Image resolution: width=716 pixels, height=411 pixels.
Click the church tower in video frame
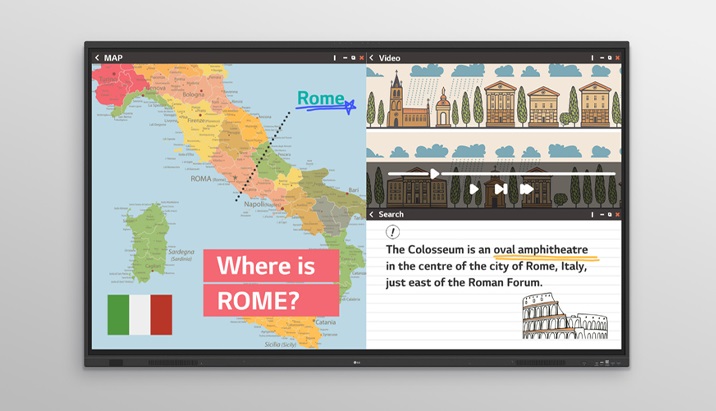tap(396, 98)
